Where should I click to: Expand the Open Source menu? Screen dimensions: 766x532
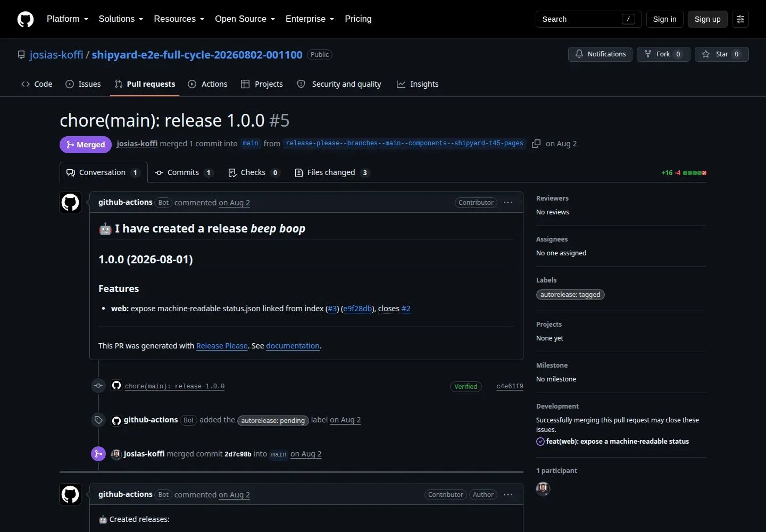[245, 19]
